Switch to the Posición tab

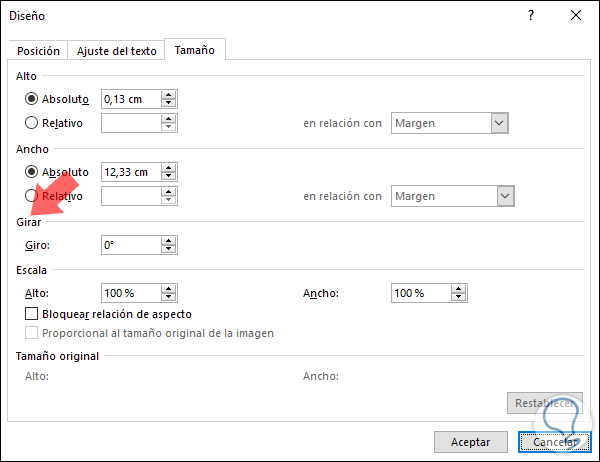coord(39,51)
